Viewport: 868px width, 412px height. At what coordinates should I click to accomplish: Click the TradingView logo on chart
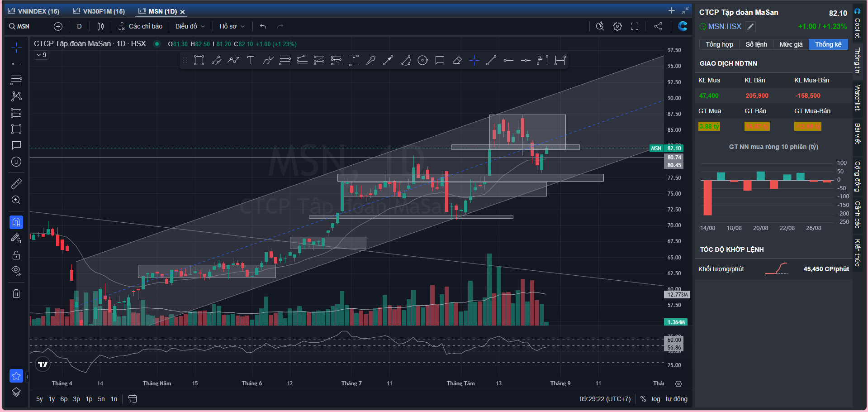click(x=43, y=364)
